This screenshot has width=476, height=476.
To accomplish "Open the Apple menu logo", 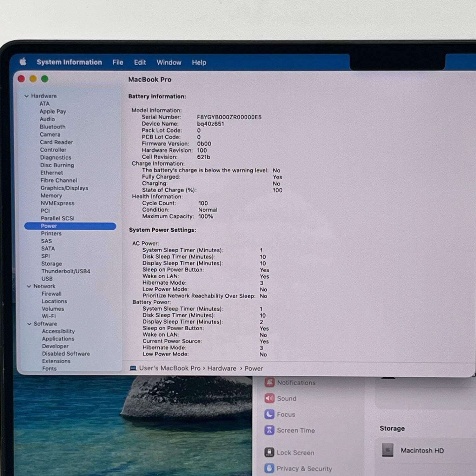I will pyautogui.click(x=23, y=62).
